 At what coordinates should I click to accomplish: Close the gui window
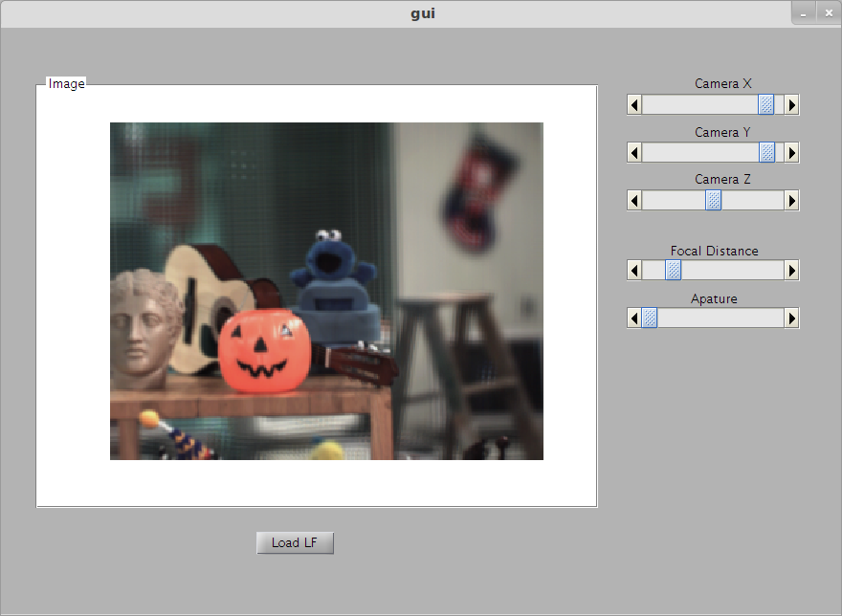tap(828, 13)
